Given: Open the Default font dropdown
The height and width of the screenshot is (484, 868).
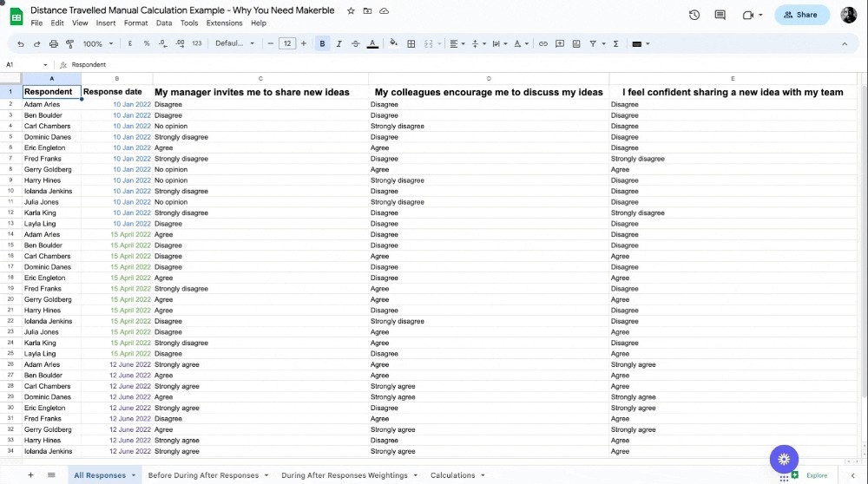Looking at the screenshot, I should (x=234, y=43).
